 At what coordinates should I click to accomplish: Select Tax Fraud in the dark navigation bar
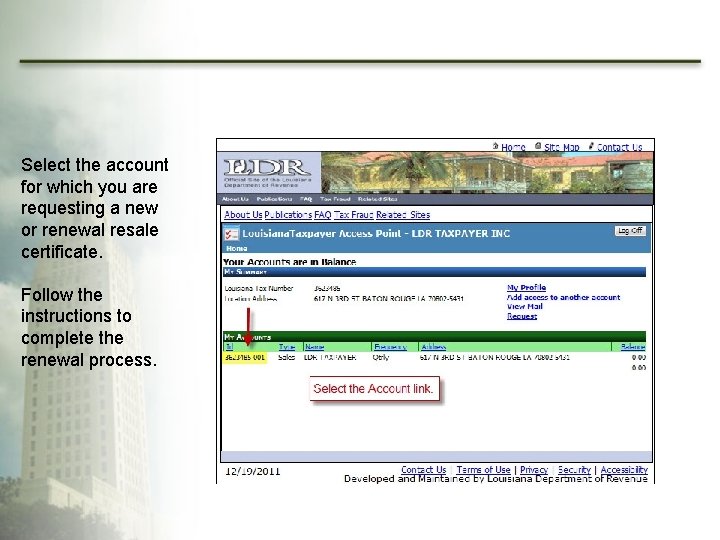pos(335,199)
